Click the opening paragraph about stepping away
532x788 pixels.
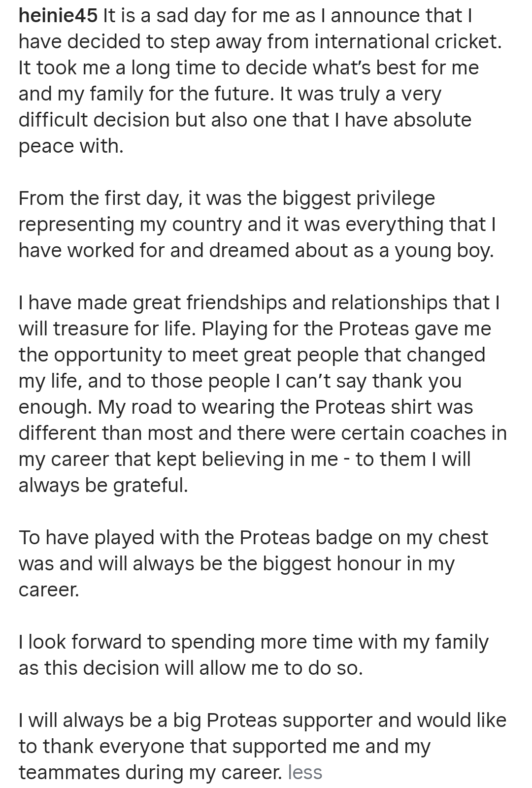click(x=260, y=81)
